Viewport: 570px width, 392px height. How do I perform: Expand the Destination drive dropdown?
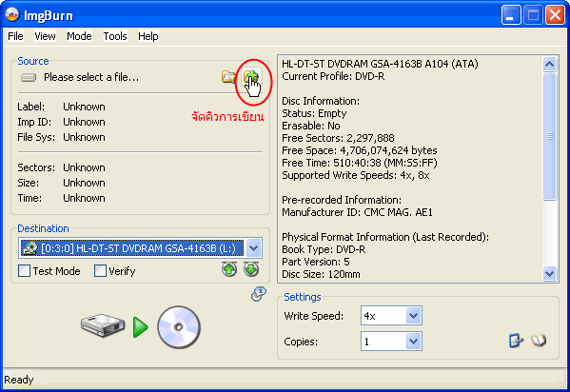(x=254, y=248)
